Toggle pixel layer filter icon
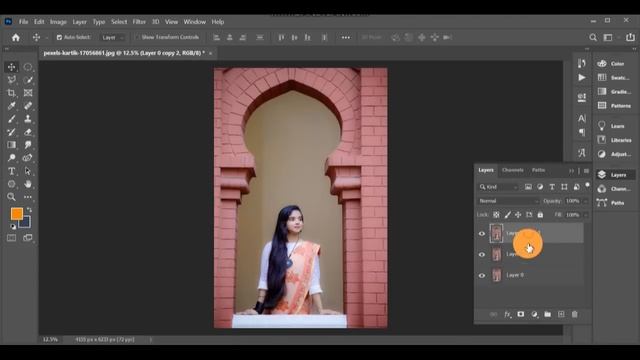The height and width of the screenshot is (360, 640). pos(528,187)
